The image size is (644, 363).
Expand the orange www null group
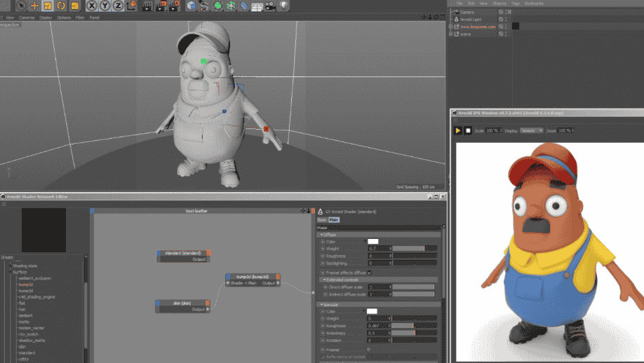[x=450, y=27]
